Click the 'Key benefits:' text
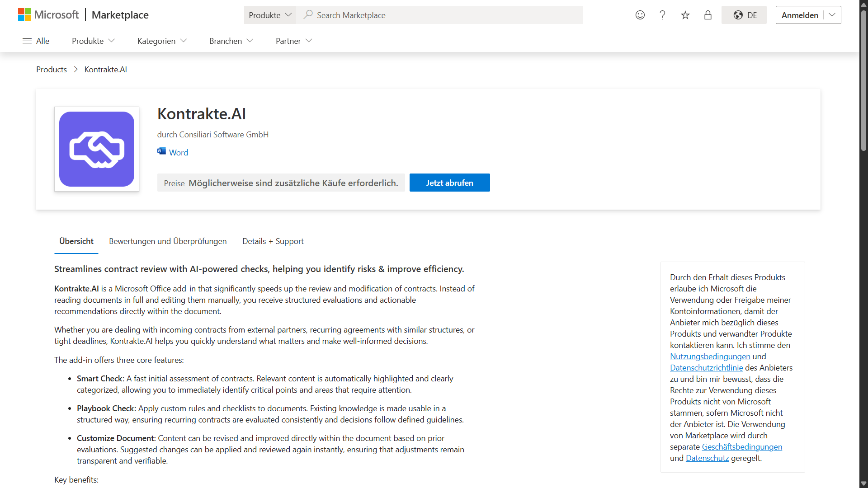868x488 pixels. point(76,479)
